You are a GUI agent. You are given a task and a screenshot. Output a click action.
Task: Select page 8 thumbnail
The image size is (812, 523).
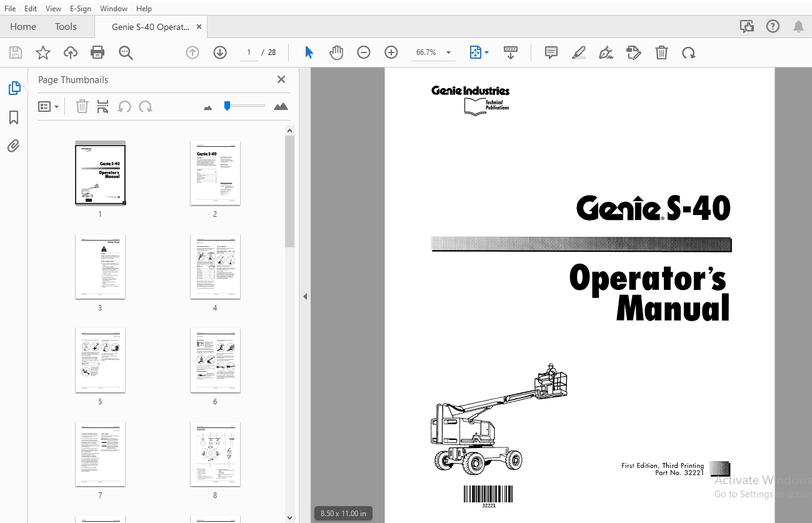(215, 454)
